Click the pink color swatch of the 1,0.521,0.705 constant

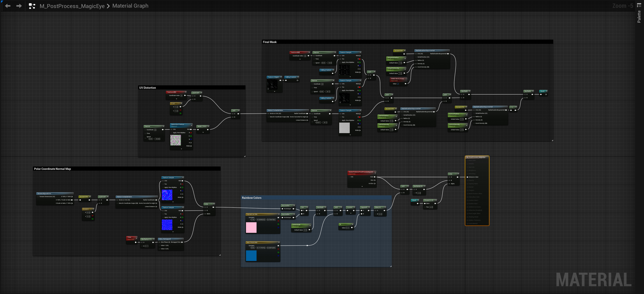[251, 228]
